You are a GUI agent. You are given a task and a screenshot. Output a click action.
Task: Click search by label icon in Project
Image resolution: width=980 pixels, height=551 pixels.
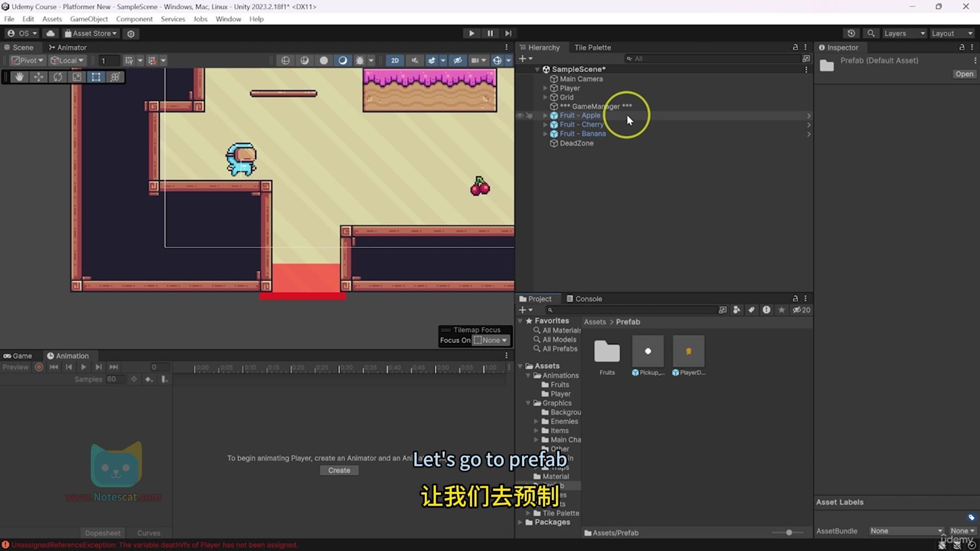(x=751, y=310)
